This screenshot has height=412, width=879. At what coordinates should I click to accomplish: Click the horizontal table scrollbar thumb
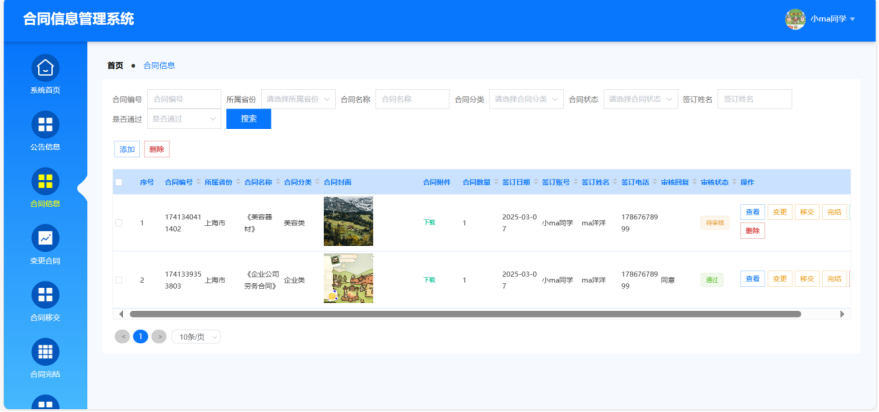pos(465,314)
